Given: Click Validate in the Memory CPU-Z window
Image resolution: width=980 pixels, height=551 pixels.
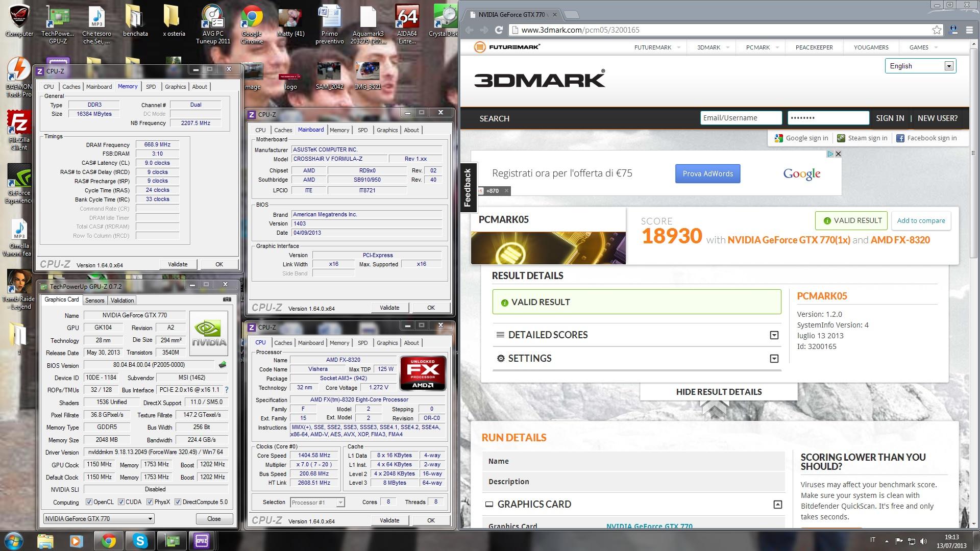Looking at the screenshot, I should (x=178, y=264).
